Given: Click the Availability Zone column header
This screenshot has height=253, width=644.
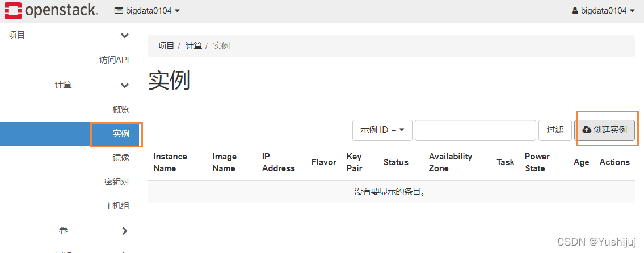Looking at the screenshot, I should tap(451, 162).
